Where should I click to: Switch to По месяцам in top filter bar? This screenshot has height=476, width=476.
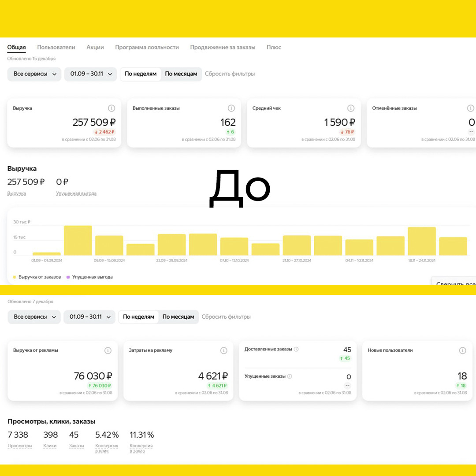tap(181, 74)
